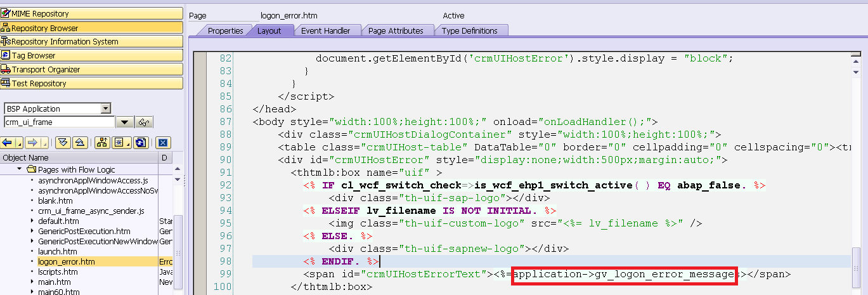Open the object name history dropdown arrow

point(125,122)
